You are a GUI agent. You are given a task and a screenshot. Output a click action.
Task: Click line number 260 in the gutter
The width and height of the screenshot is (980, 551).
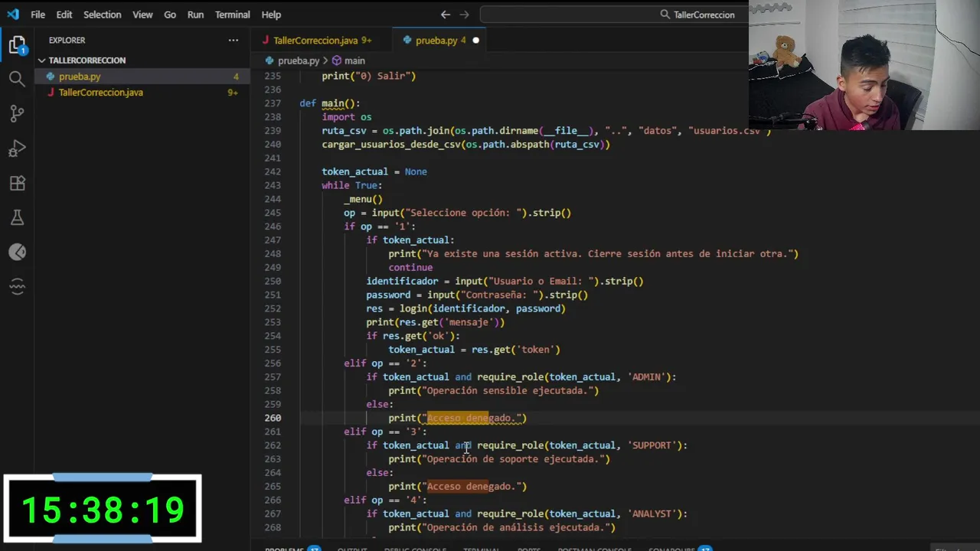tap(272, 418)
